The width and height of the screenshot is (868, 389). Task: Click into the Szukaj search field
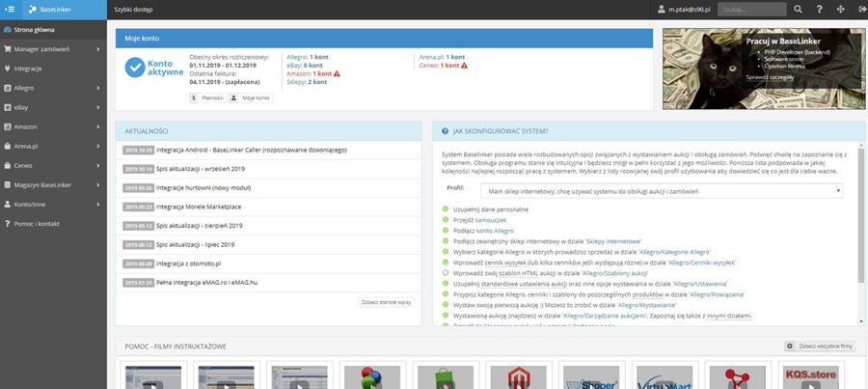coord(751,10)
